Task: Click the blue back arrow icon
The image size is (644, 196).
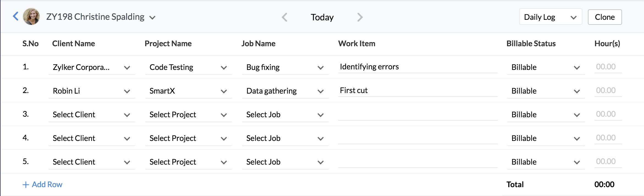Action: 16,16
